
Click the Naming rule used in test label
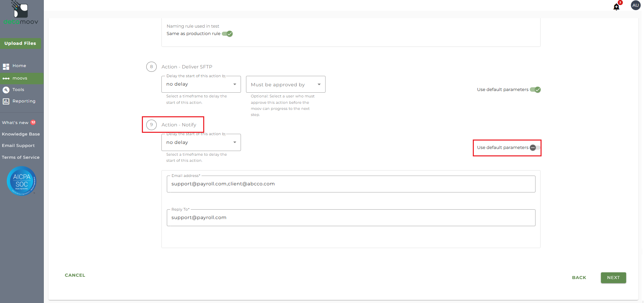[x=193, y=26]
